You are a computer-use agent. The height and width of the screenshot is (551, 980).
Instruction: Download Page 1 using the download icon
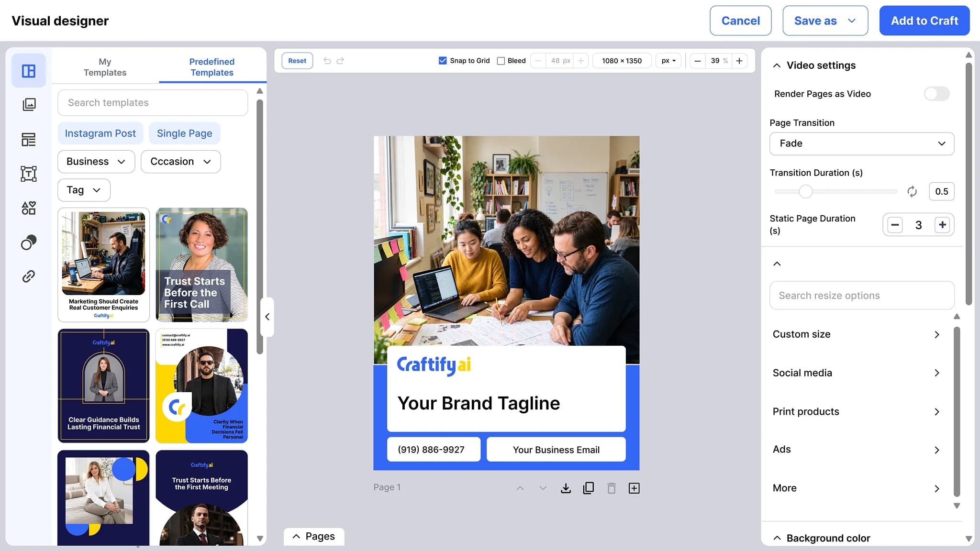(566, 488)
